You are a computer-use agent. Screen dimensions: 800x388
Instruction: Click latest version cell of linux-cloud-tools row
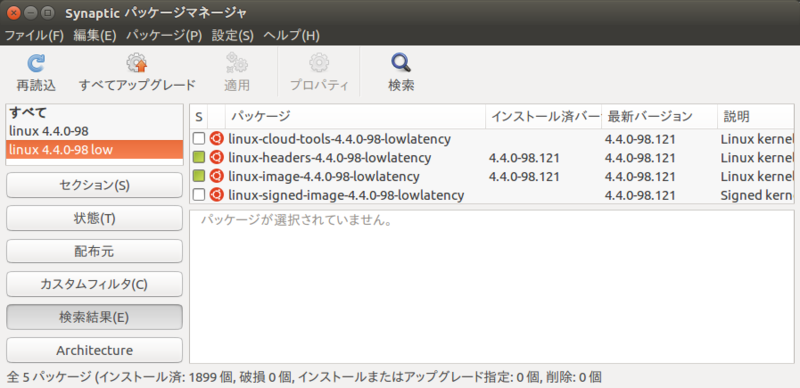coord(640,139)
